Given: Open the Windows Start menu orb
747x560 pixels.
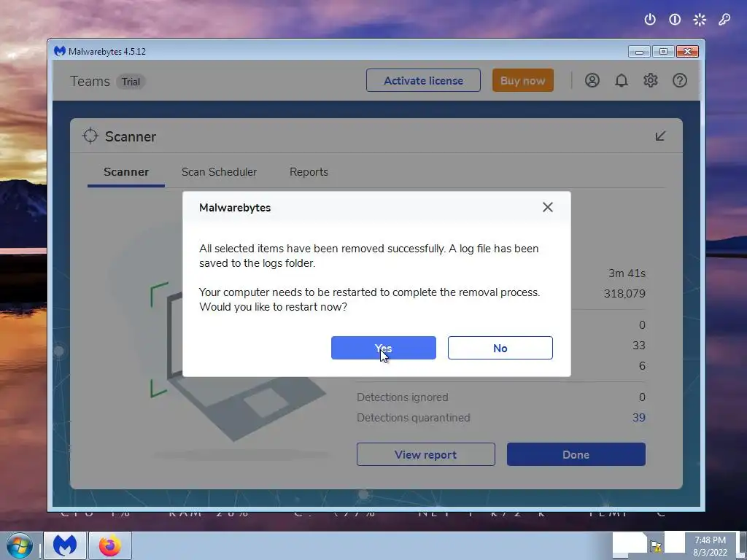Looking at the screenshot, I should pyautogui.click(x=20, y=545).
